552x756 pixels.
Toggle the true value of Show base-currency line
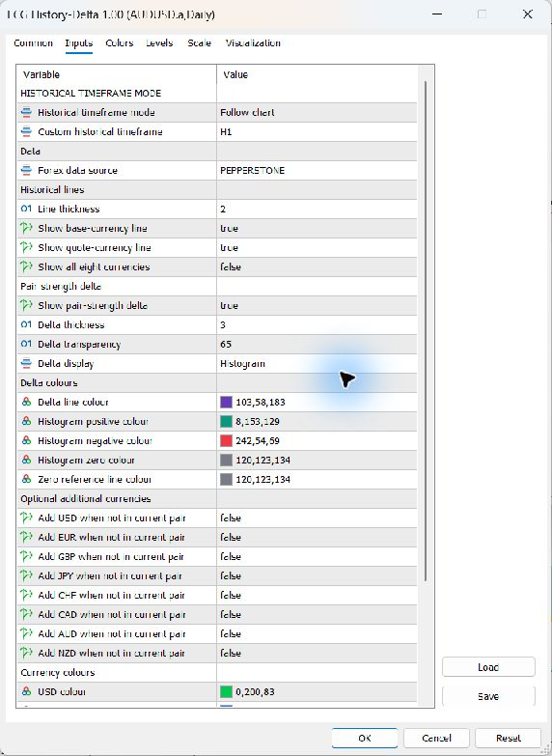click(317, 228)
